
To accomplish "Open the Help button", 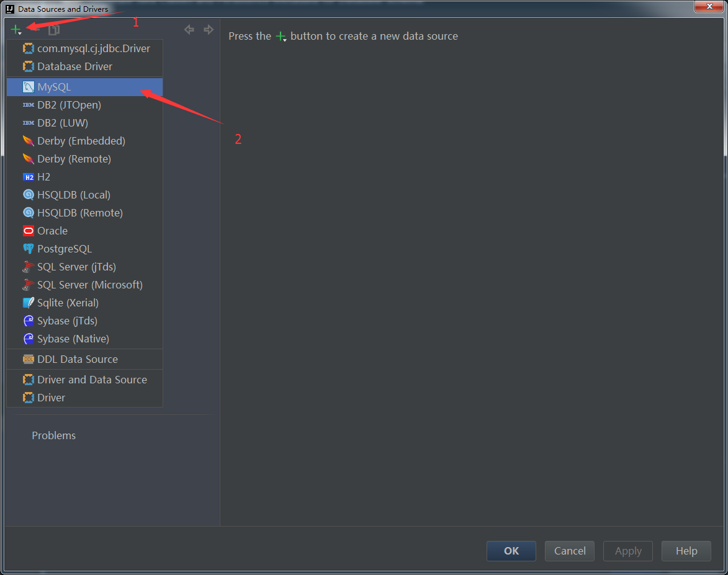I will [x=686, y=551].
